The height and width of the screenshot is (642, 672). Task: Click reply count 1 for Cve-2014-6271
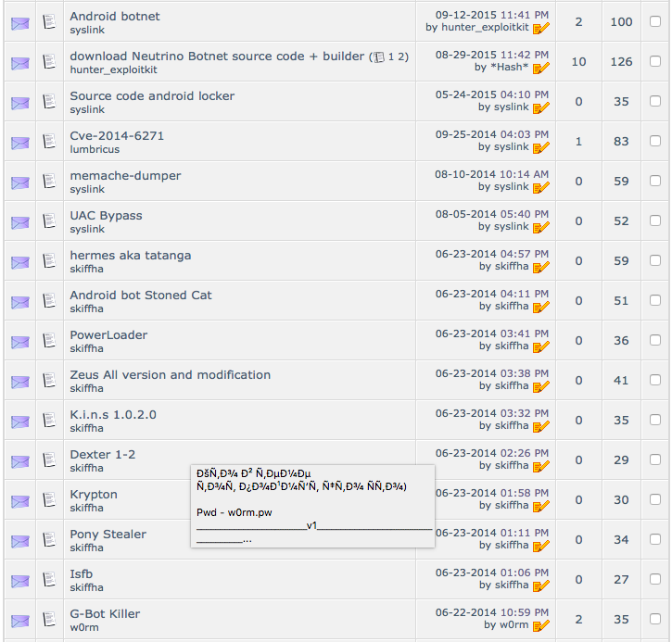(578, 142)
